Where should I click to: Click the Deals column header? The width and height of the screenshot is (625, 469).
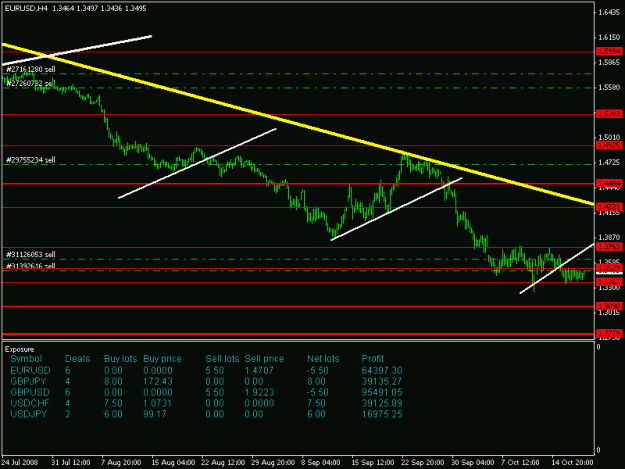77,359
